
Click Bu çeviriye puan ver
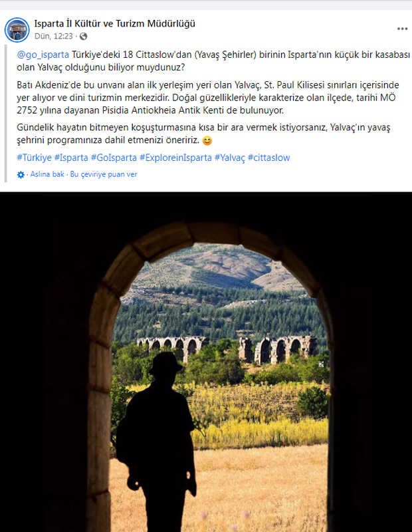tap(104, 174)
